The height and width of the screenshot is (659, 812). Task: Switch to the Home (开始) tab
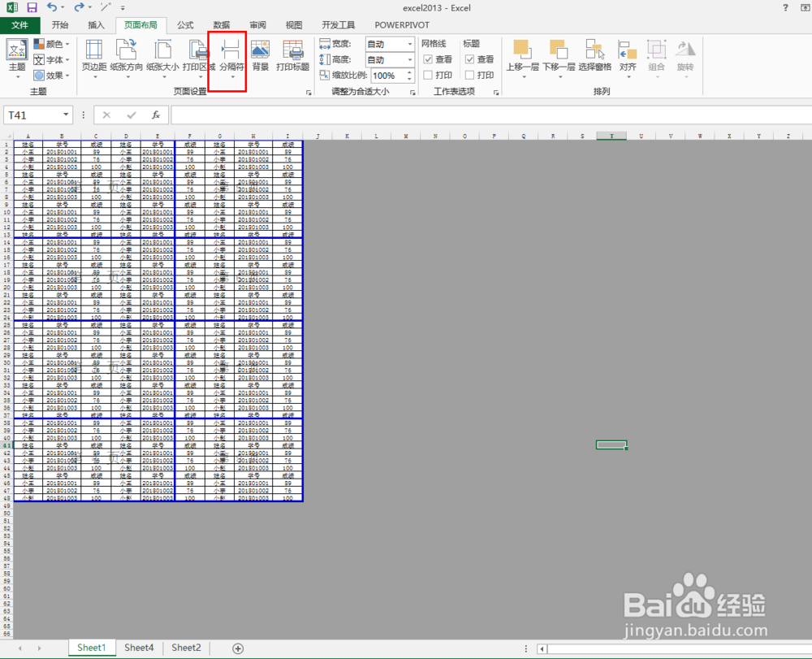tap(60, 25)
